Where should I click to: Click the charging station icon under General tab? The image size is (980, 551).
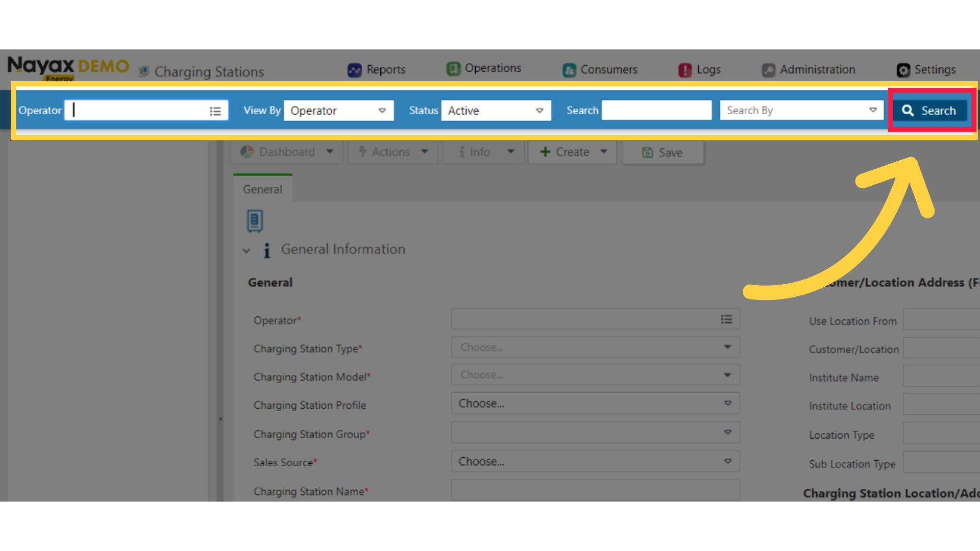(x=255, y=221)
